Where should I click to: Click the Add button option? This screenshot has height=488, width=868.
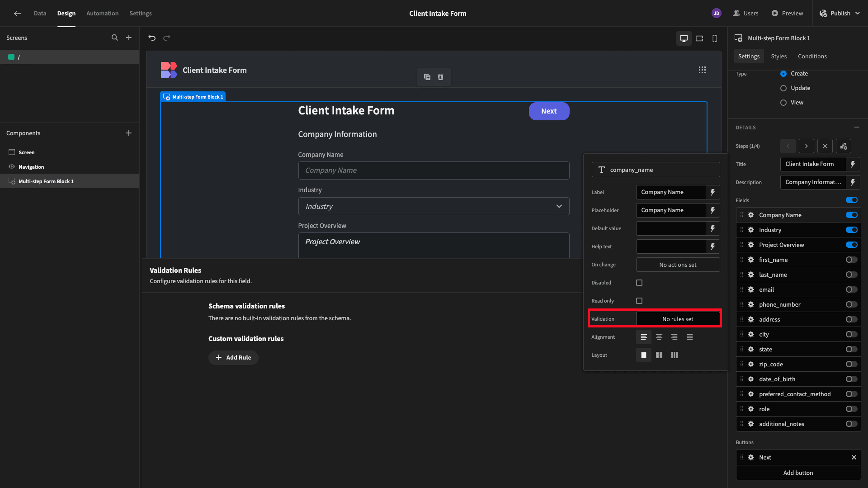click(798, 473)
